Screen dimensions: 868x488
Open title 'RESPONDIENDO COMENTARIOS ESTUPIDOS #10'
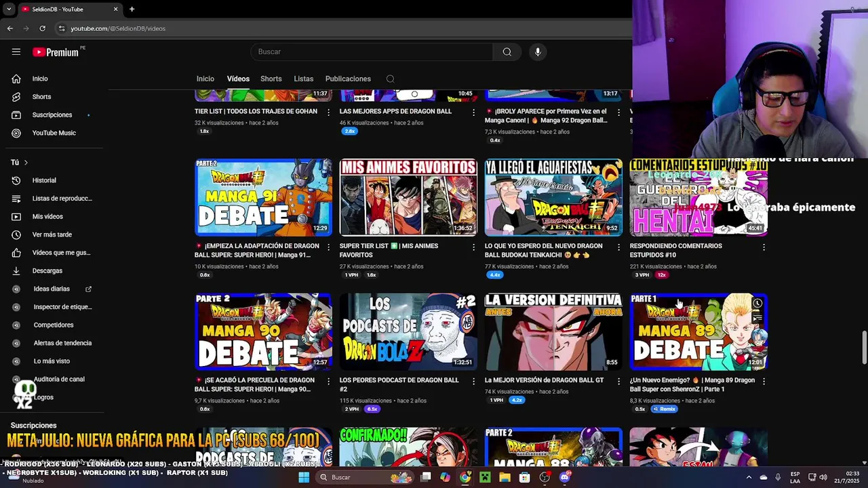click(676, 250)
